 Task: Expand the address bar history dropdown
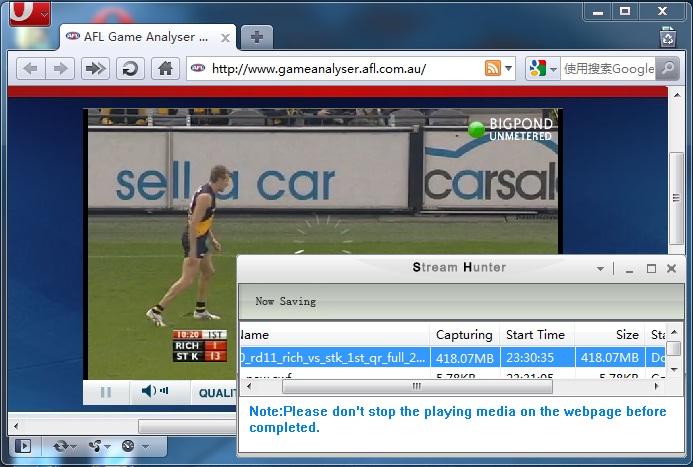tap(508, 68)
